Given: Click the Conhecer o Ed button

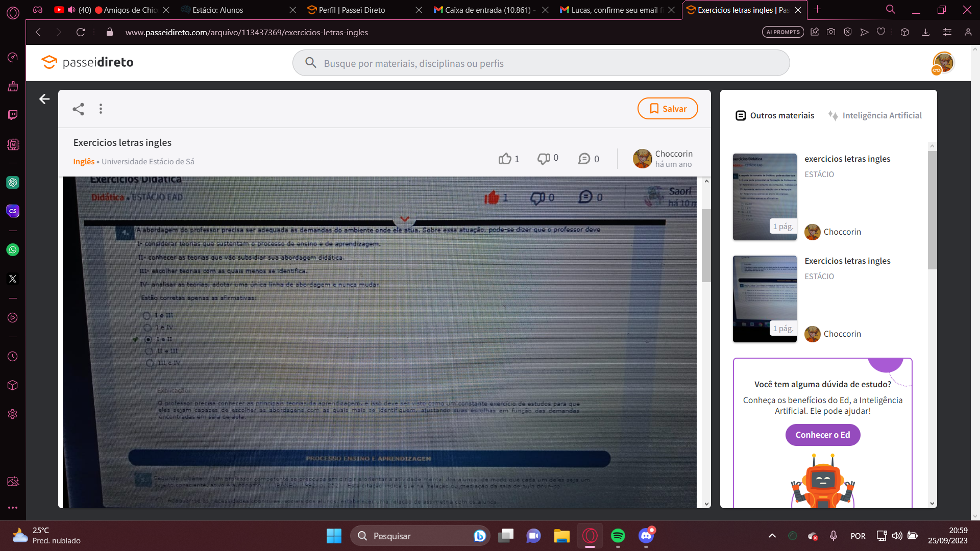Looking at the screenshot, I should [823, 435].
